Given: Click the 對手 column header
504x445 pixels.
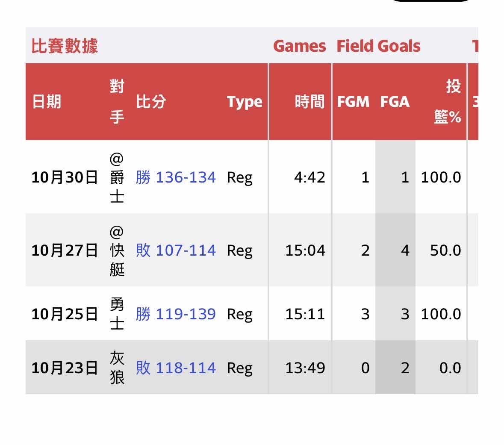Looking at the screenshot, I should pos(117,102).
